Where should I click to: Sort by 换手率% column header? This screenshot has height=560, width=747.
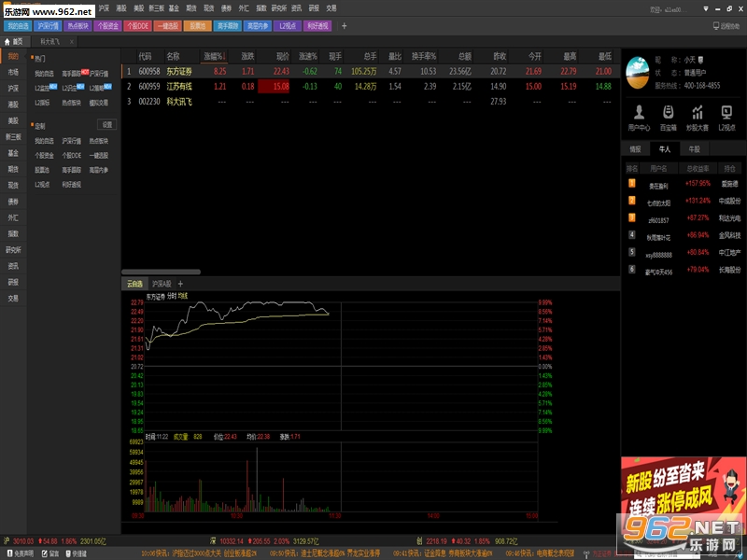[424, 56]
